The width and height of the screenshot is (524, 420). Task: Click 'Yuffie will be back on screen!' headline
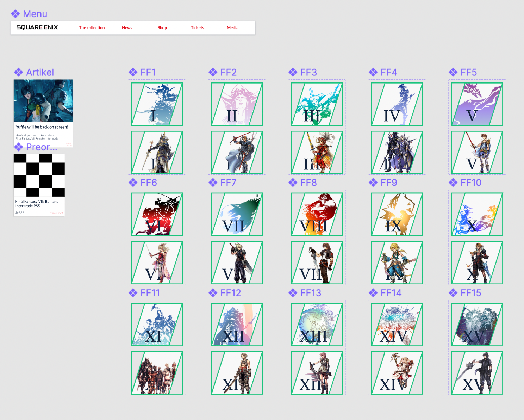[x=42, y=127]
